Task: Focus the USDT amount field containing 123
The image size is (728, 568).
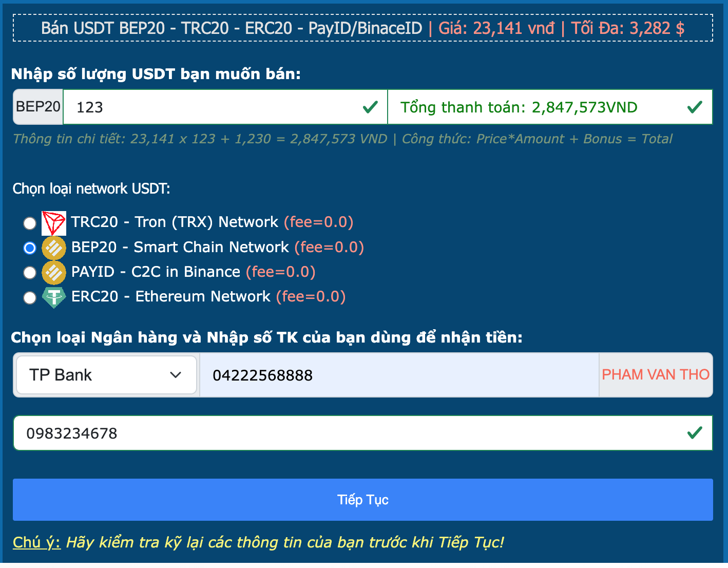Action: coord(225,107)
